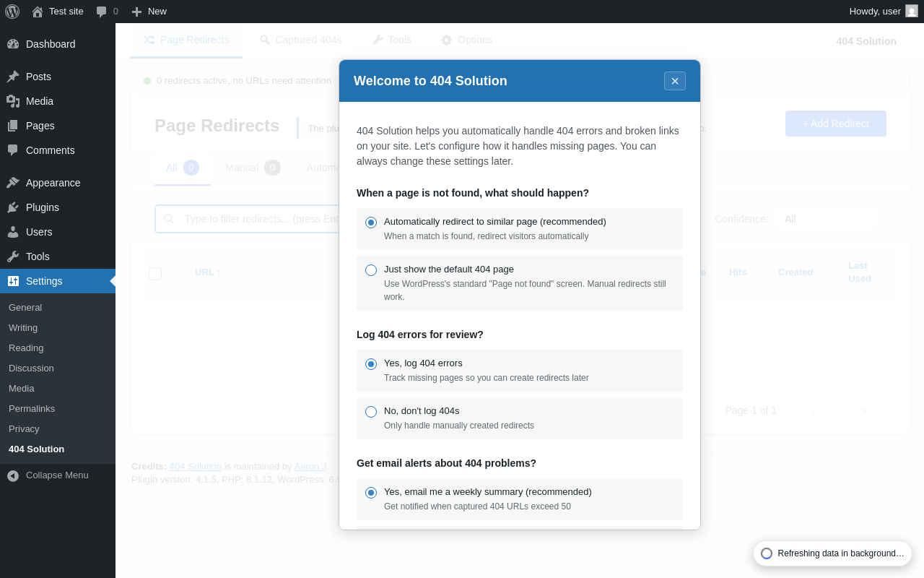Click the comments bubble in admin bar
The height and width of the screenshot is (578, 924).
(x=102, y=12)
